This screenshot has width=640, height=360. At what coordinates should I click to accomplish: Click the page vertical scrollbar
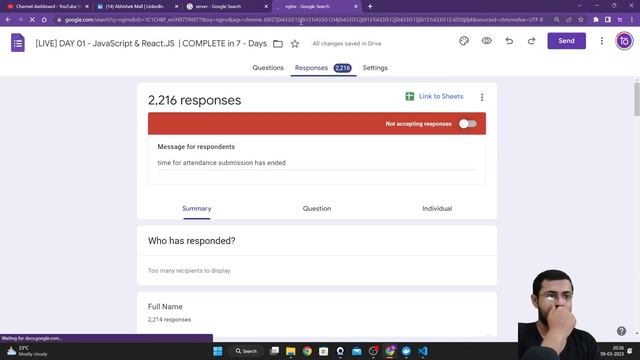click(637, 99)
